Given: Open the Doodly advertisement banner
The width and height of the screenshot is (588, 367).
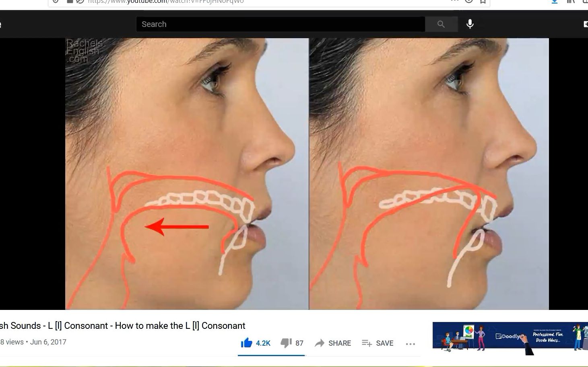Looking at the screenshot, I should (510, 338).
